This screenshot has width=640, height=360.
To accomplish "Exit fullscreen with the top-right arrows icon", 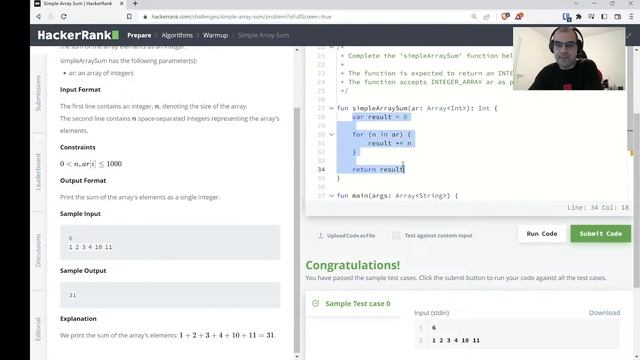I will pos(629,36).
